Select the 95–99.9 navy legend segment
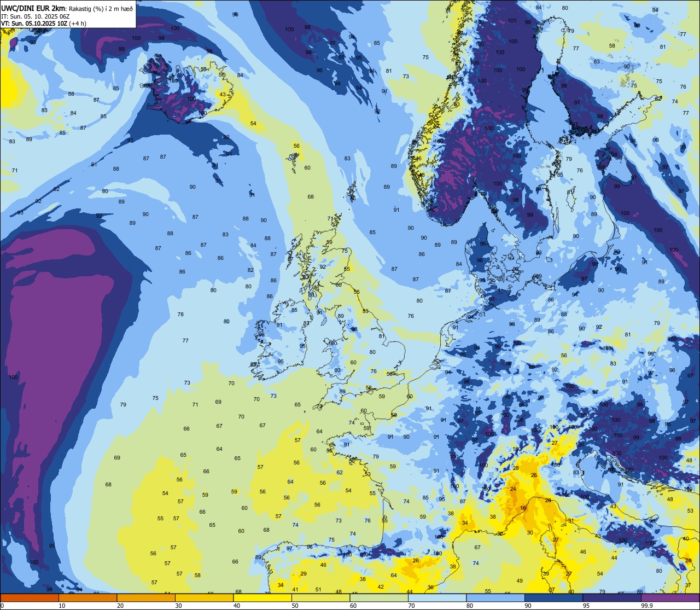This screenshot has height=610, width=700. point(612,597)
